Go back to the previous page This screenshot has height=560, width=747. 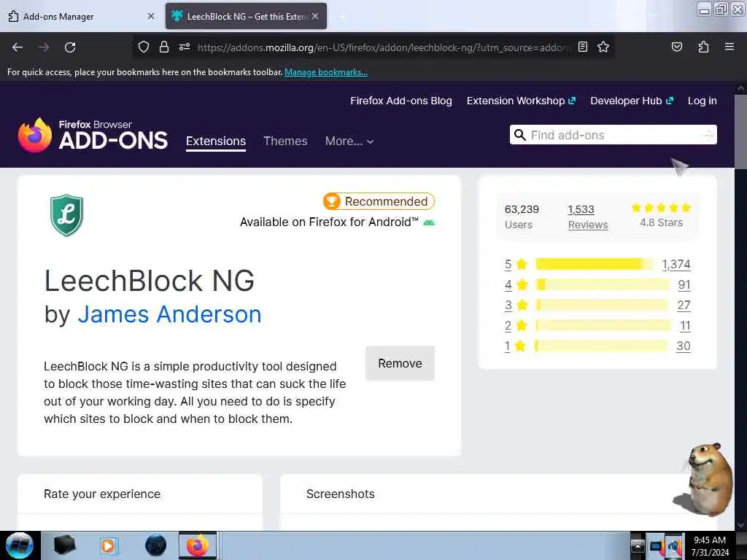(18, 47)
